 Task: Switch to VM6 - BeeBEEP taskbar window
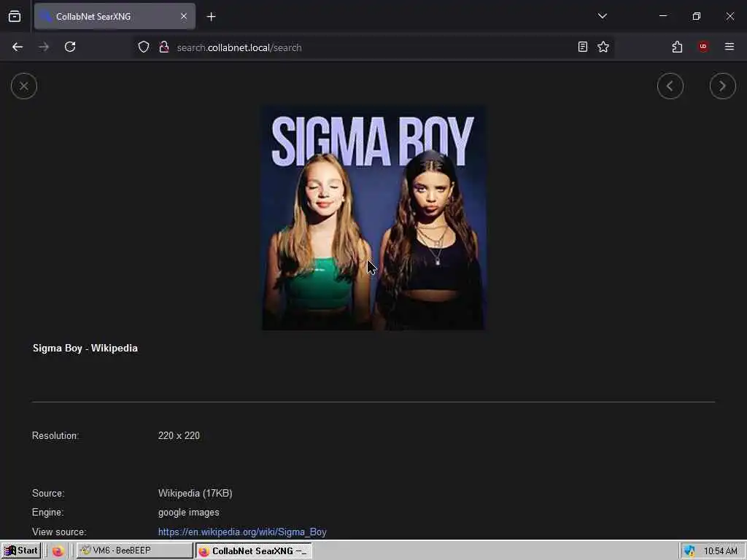coord(135,551)
